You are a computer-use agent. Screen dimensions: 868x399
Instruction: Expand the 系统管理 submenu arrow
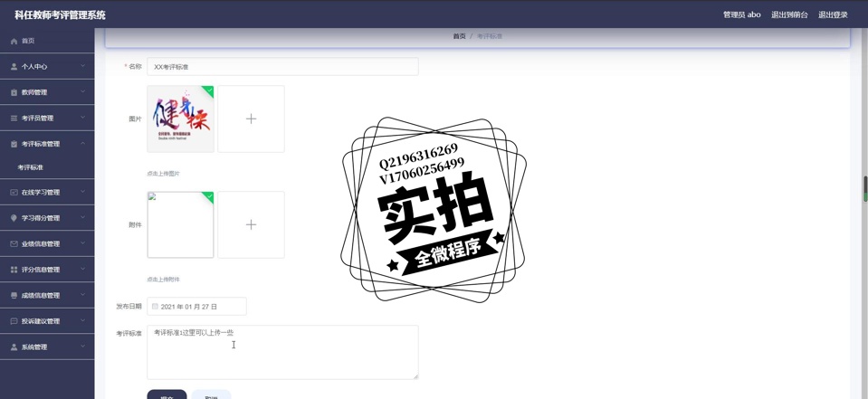pyautogui.click(x=82, y=347)
